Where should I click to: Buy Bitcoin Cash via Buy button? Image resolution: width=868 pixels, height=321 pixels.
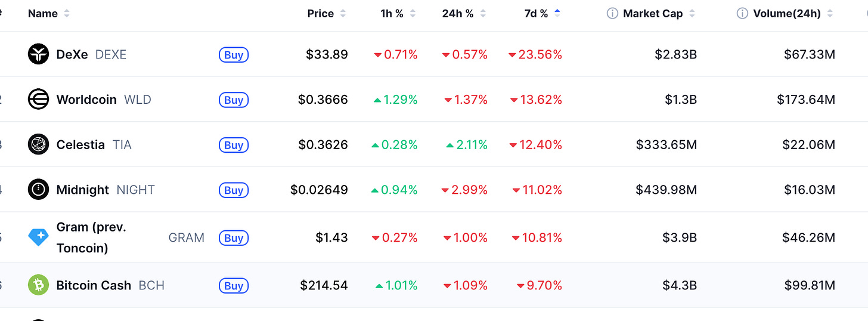click(234, 286)
